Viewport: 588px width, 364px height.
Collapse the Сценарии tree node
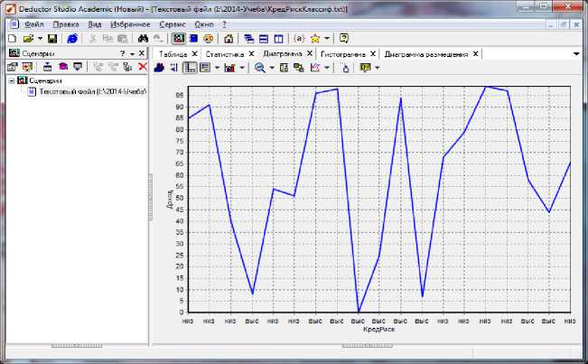coord(11,80)
